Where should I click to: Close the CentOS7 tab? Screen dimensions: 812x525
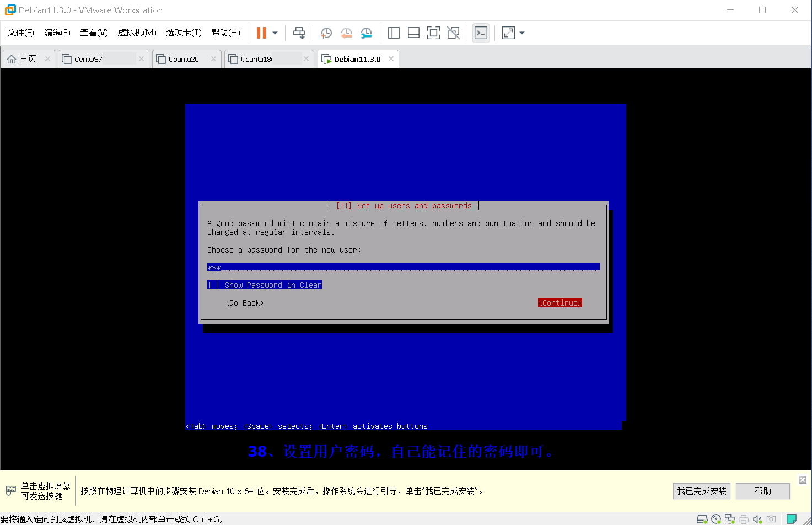coord(142,59)
